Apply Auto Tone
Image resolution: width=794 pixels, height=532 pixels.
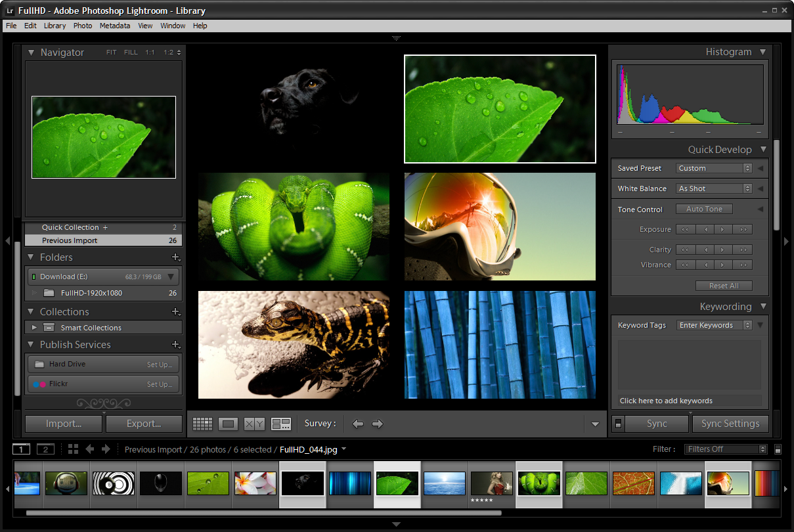(x=704, y=210)
